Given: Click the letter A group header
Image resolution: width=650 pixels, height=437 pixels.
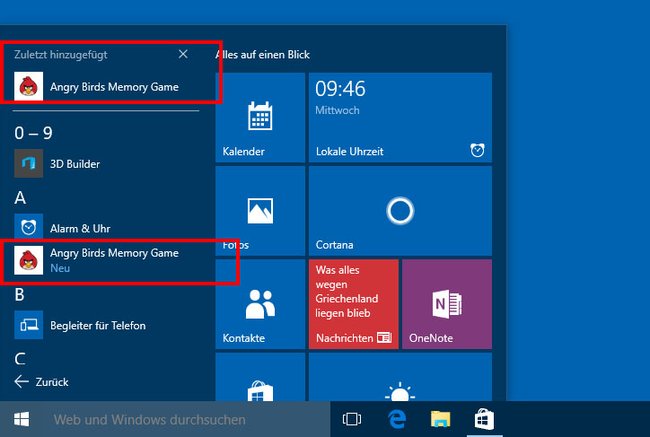Looking at the screenshot, I should point(20,198).
